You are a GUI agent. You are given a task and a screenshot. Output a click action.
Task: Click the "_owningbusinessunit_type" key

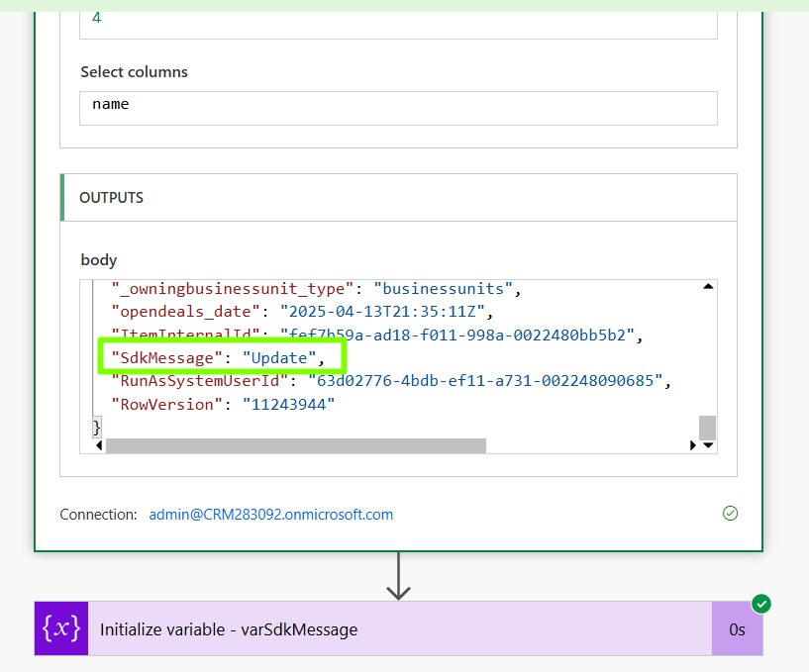pos(232,289)
